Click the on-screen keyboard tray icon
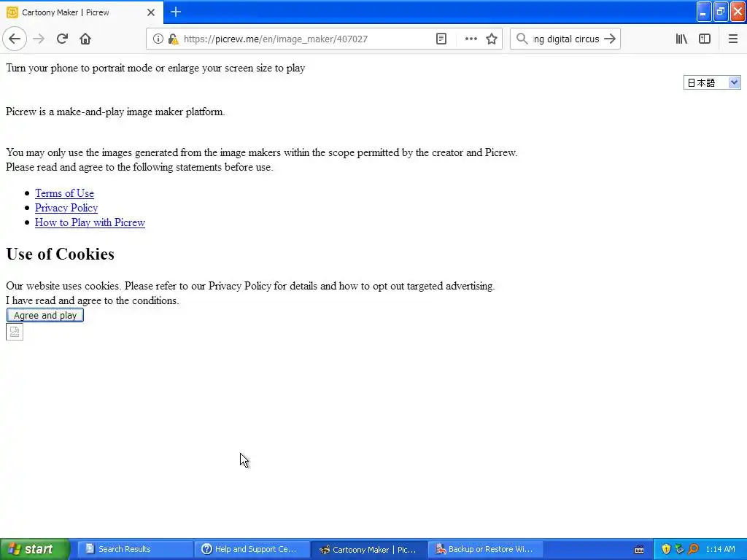 click(639, 550)
